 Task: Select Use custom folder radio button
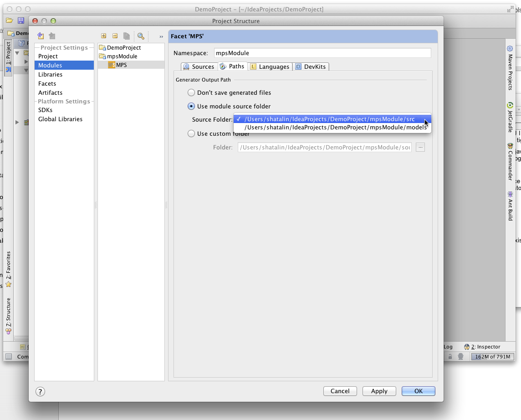pyautogui.click(x=191, y=133)
